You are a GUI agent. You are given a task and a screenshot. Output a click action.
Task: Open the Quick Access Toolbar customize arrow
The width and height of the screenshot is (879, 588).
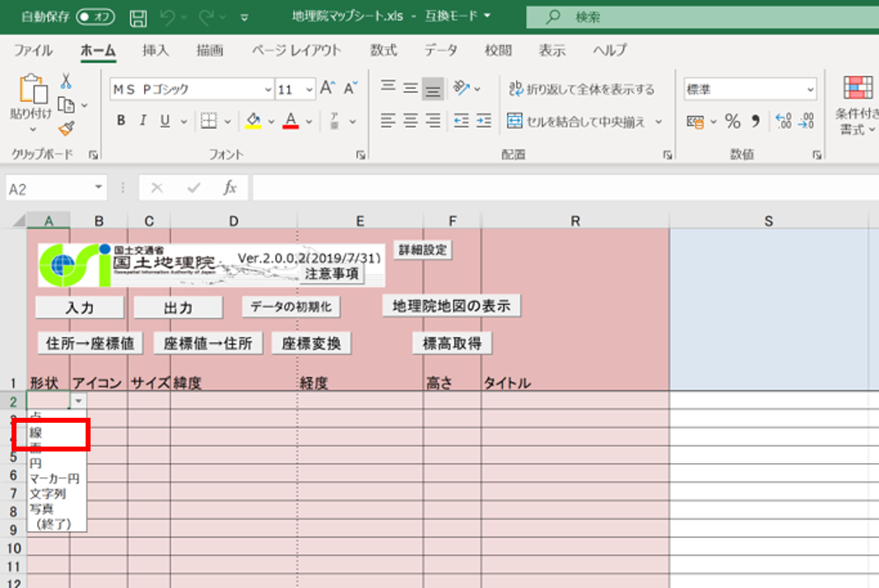click(244, 17)
